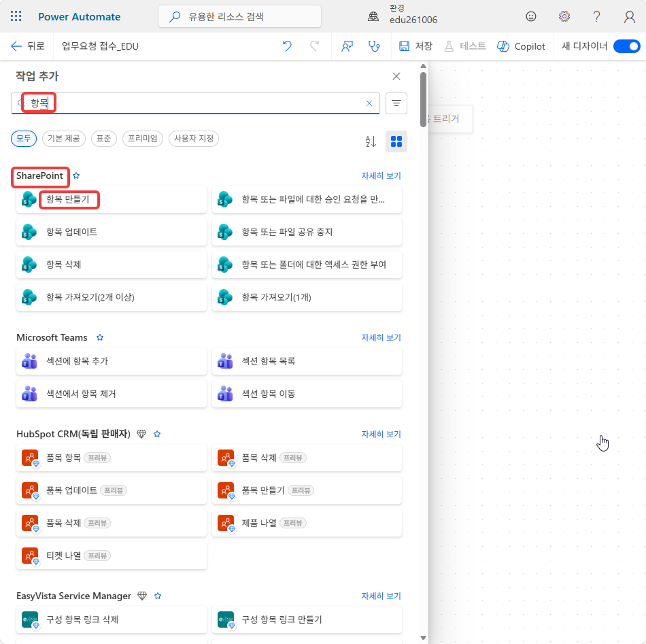646x644 pixels.
Task: Choose HubSpot 티켓 나열 action
Action: pos(112,556)
